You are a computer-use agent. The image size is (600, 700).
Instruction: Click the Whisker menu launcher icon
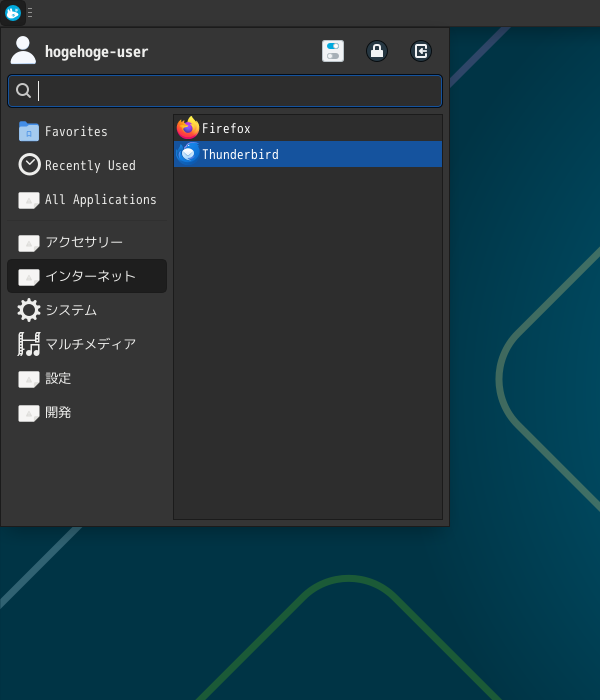pos(12,13)
